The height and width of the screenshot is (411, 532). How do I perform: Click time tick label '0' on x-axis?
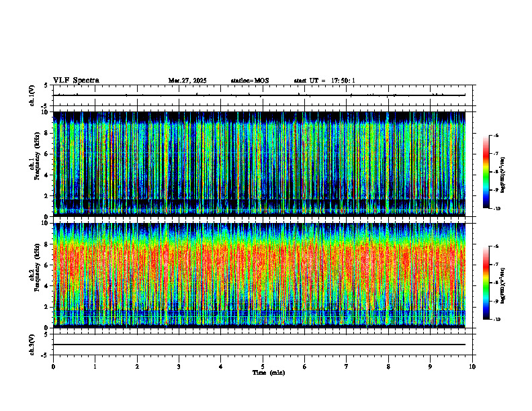click(53, 367)
